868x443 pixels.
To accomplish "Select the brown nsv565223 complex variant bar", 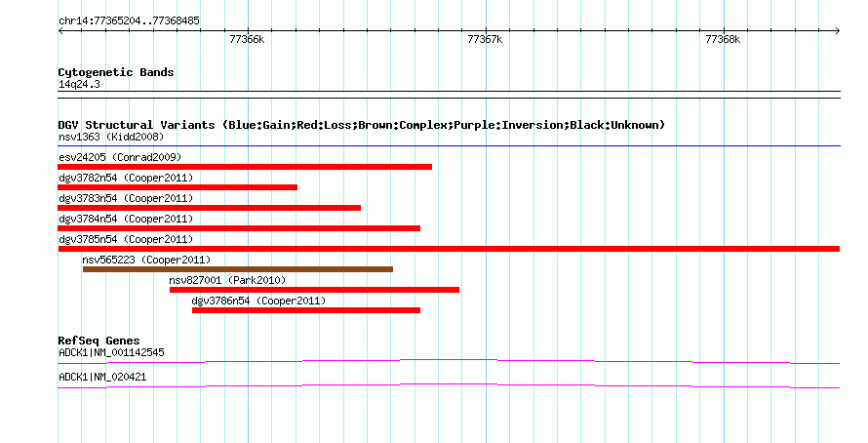I will 238,269.
